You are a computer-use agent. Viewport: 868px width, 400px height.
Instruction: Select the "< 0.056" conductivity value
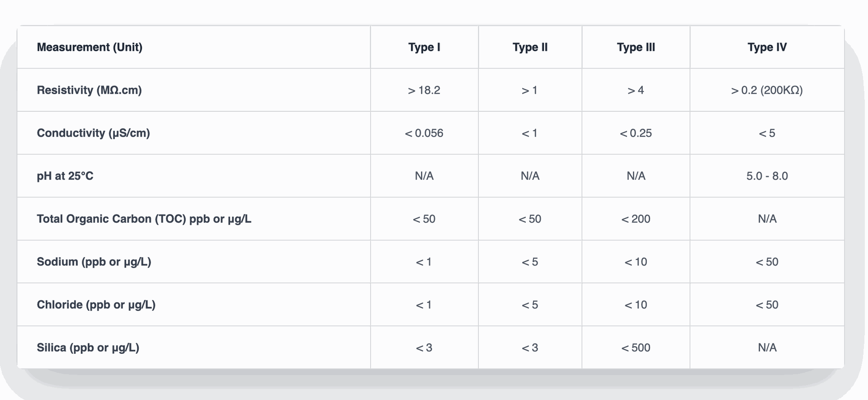click(x=424, y=133)
